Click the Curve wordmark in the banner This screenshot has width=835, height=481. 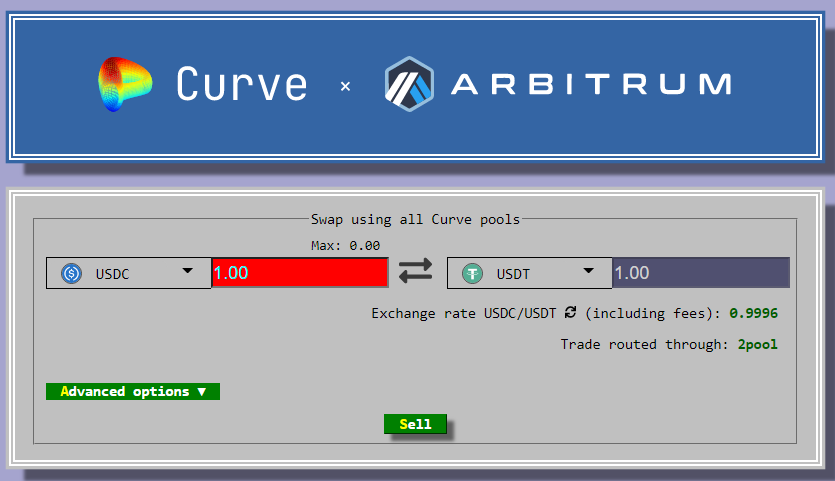242,84
